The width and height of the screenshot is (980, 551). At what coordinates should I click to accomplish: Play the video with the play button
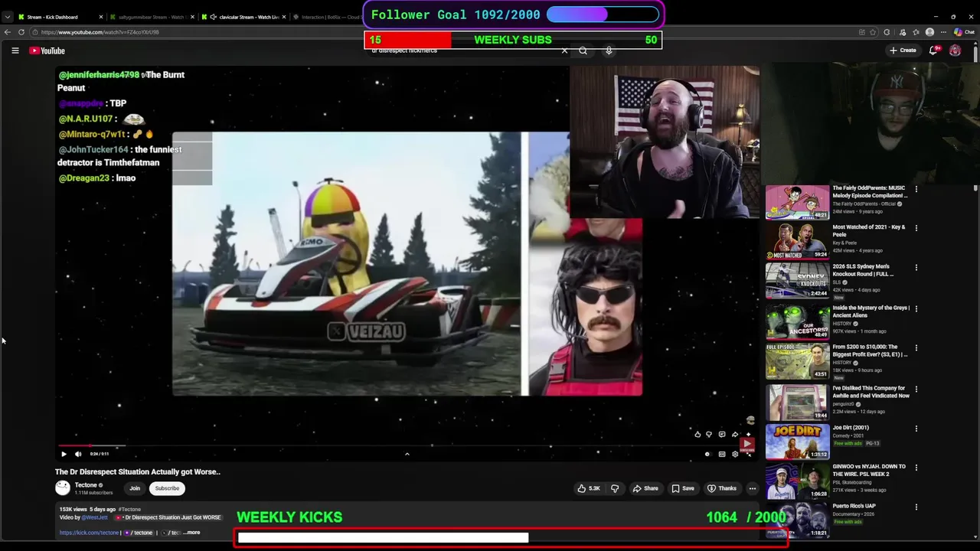(64, 454)
